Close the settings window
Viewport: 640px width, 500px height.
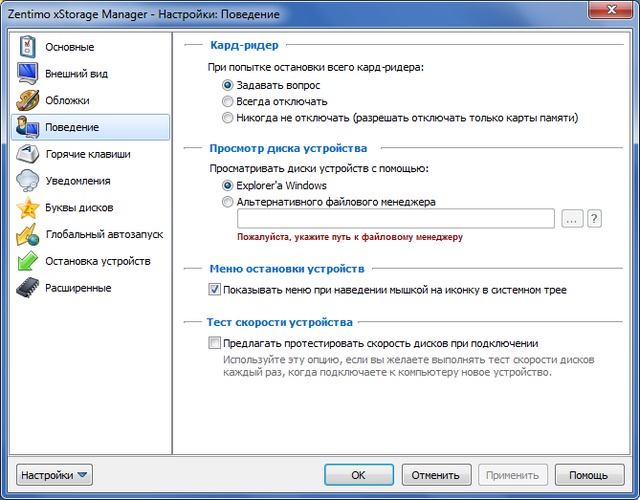[x=611, y=10]
